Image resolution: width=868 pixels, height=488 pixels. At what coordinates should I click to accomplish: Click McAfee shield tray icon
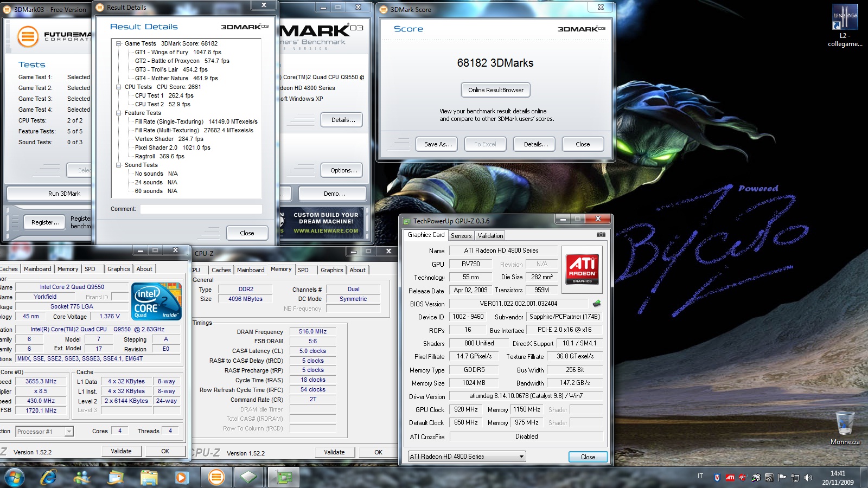pyautogui.click(x=717, y=478)
